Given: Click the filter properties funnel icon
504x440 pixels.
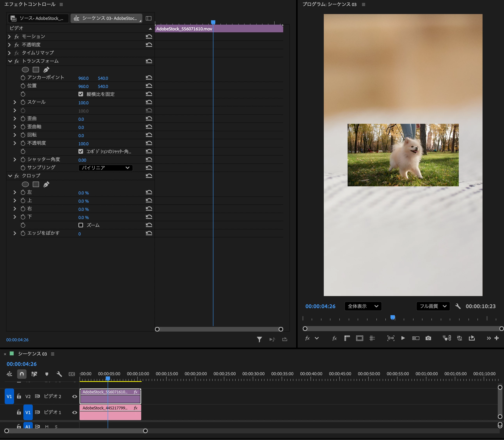Looking at the screenshot, I should coord(259,339).
